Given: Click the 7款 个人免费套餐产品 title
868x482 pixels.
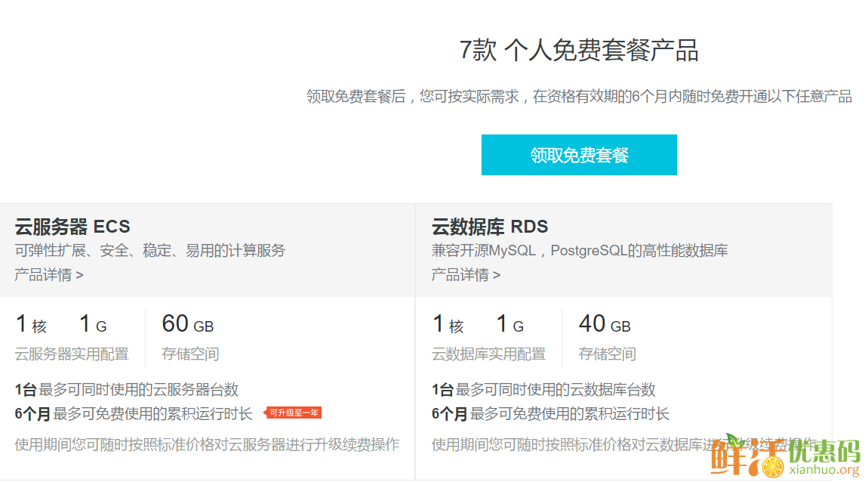Looking at the screenshot, I should [x=579, y=51].
